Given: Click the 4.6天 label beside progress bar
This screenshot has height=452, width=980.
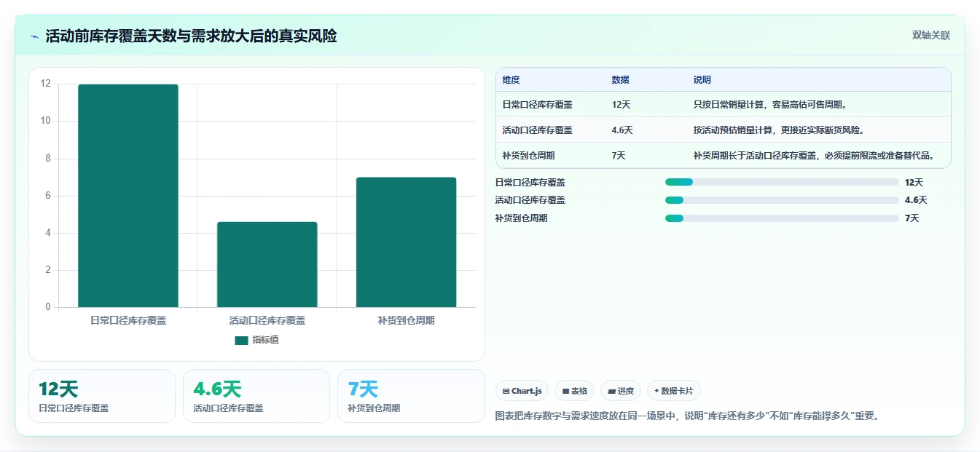Looking at the screenshot, I should point(916,200).
